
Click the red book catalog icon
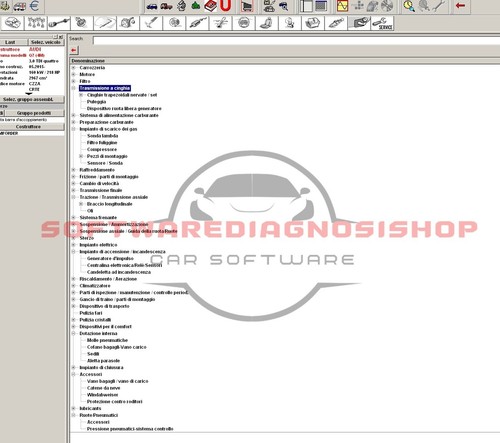210,6
